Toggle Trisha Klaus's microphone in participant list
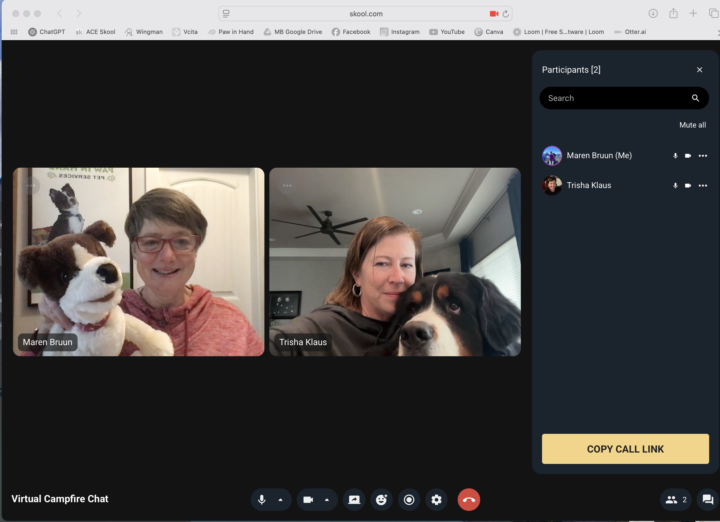 coord(675,185)
